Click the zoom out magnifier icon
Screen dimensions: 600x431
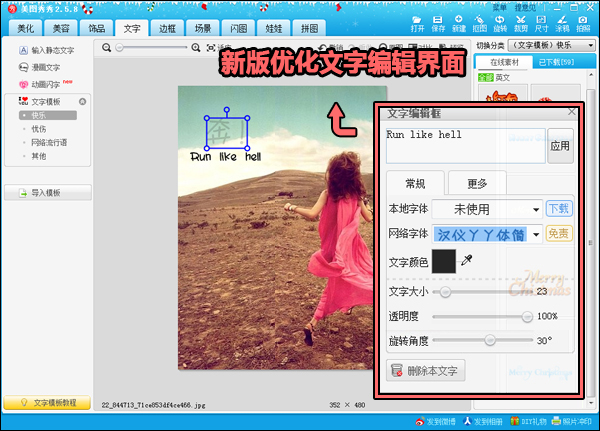pyautogui.click(x=107, y=47)
